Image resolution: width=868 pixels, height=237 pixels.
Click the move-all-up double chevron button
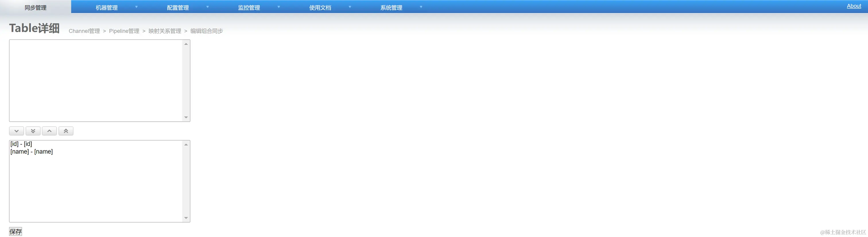66,131
